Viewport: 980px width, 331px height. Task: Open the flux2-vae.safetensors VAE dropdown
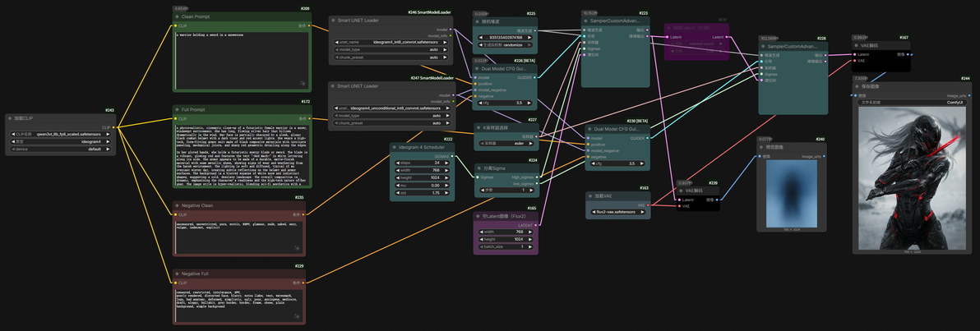(x=618, y=212)
